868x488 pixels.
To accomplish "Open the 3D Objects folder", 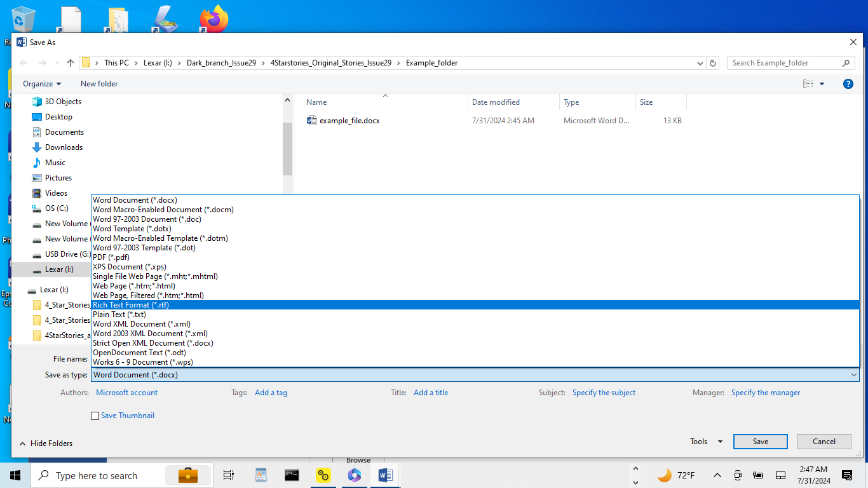I will tap(63, 102).
